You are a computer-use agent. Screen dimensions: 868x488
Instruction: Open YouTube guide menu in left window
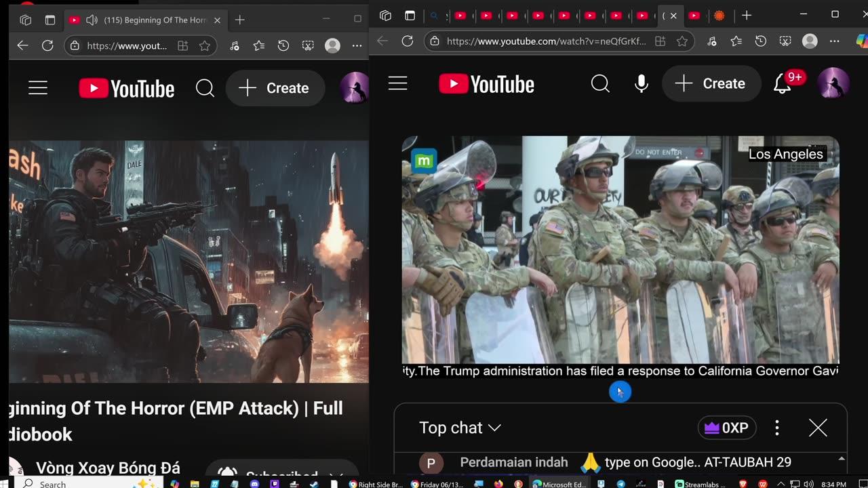tap(38, 88)
